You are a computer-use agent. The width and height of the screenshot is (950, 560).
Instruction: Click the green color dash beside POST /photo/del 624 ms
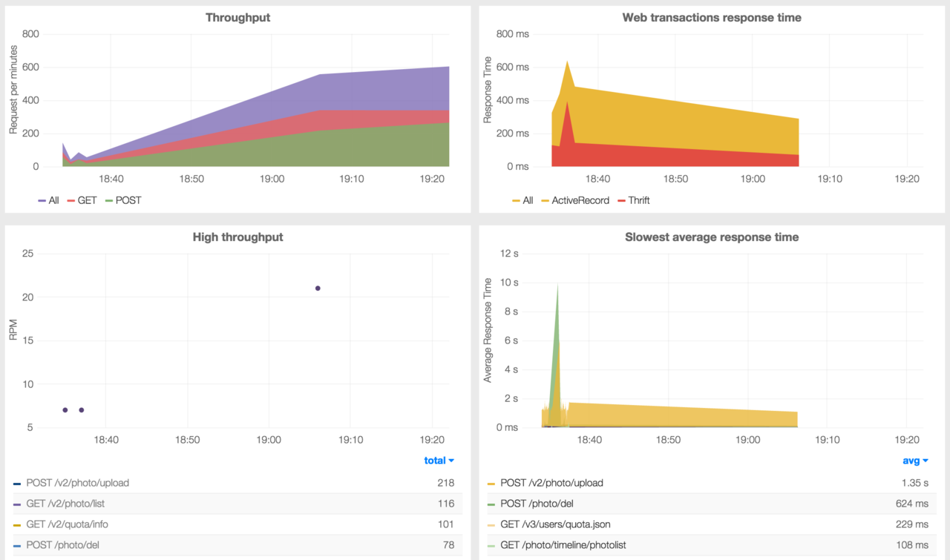pos(491,504)
